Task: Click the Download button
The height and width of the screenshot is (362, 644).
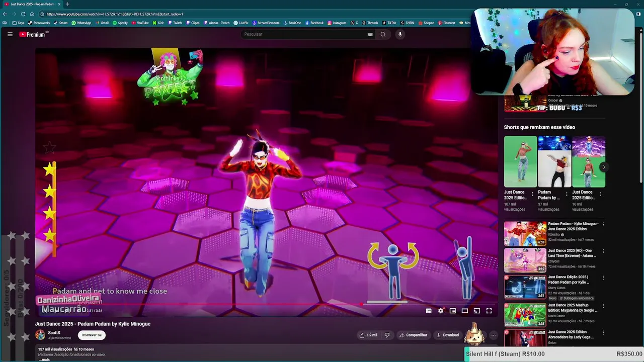Action: click(448, 335)
